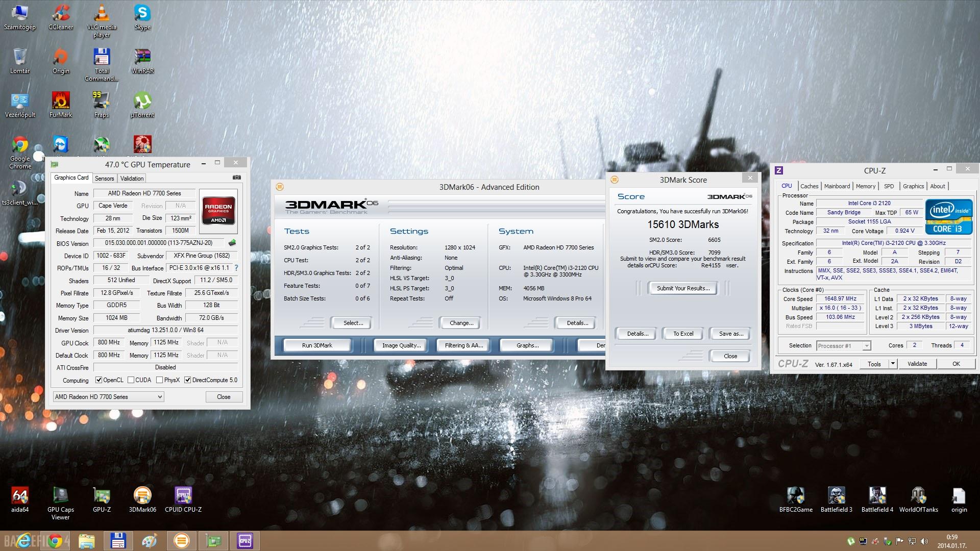980x551 pixels.
Task: Open CPU-Z Caches tab
Action: pos(809,186)
